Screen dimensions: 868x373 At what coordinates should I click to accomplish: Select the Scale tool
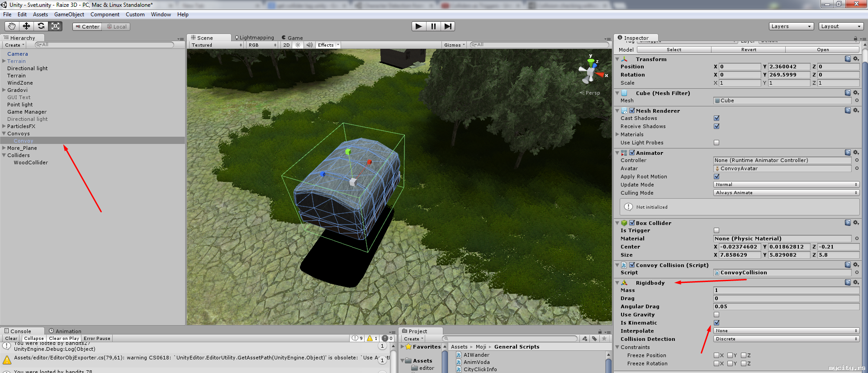[56, 26]
